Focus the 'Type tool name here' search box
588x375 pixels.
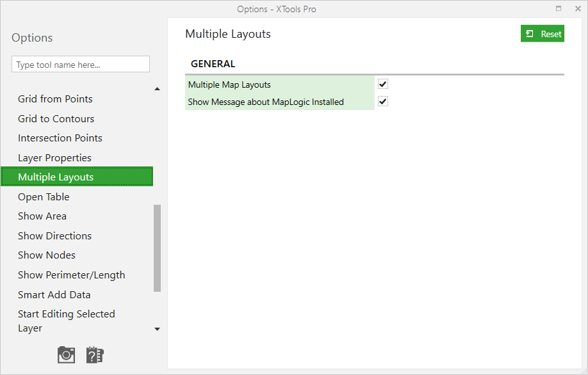[x=81, y=65]
